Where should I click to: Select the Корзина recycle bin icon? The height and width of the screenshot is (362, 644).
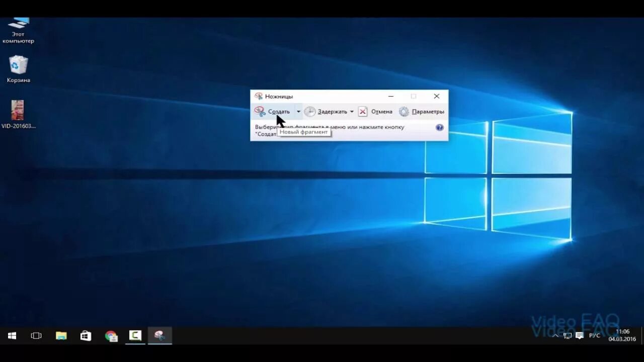19,69
